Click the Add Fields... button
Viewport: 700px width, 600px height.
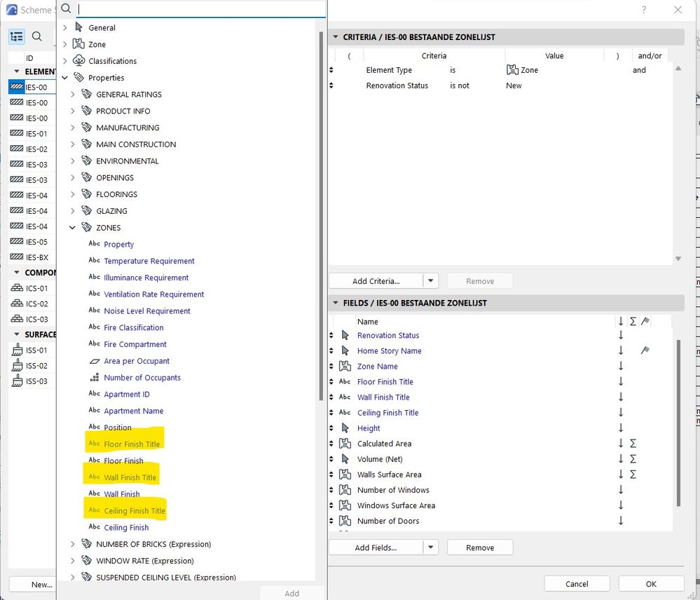376,547
